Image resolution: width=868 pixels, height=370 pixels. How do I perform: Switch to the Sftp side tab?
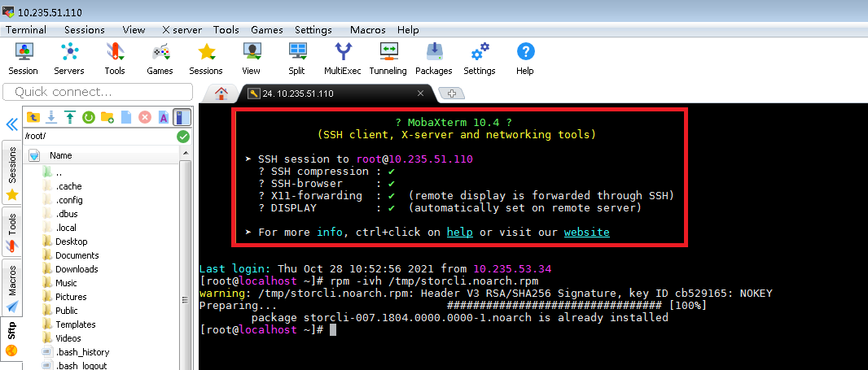point(11,339)
